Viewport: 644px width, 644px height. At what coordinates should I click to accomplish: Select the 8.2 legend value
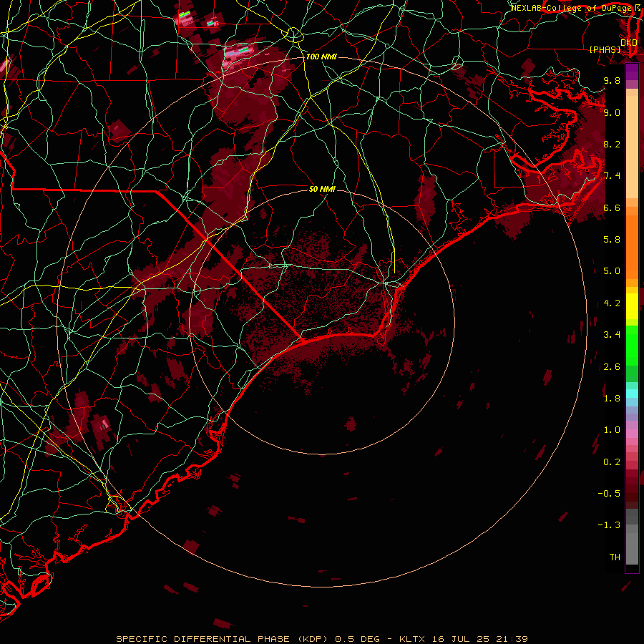pos(612,144)
